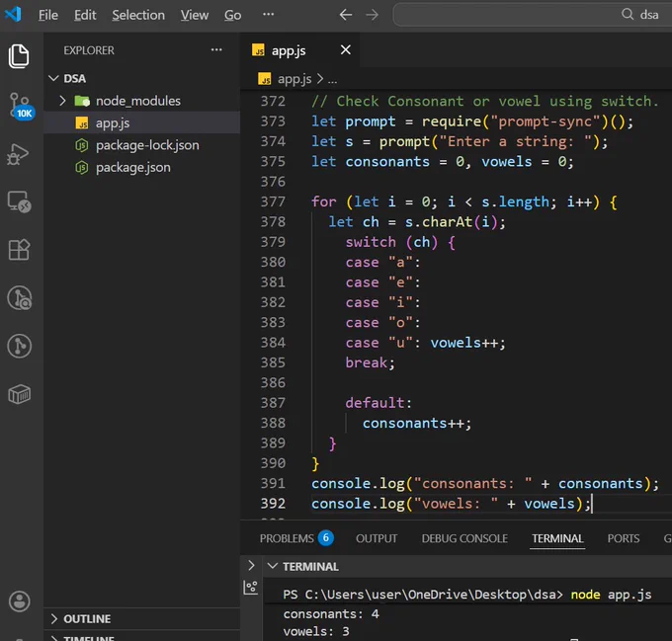The width and height of the screenshot is (672, 641).
Task: Select the app.js editor tab
Action: (x=299, y=50)
